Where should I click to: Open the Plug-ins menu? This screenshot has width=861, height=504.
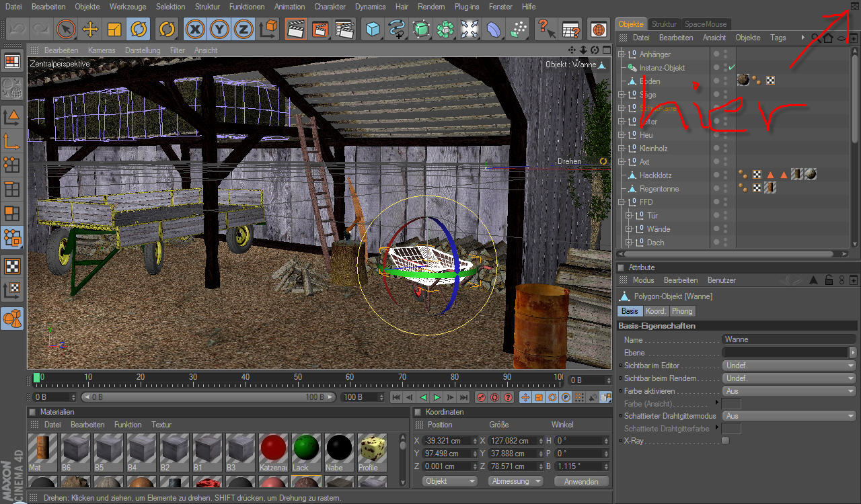467,7
